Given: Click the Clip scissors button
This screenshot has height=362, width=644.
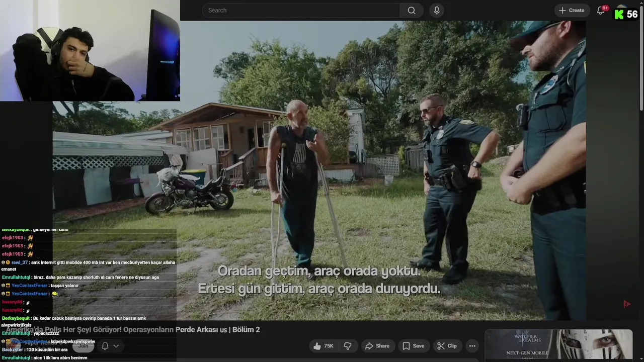Looking at the screenshot, I should [x=447, y=346].
